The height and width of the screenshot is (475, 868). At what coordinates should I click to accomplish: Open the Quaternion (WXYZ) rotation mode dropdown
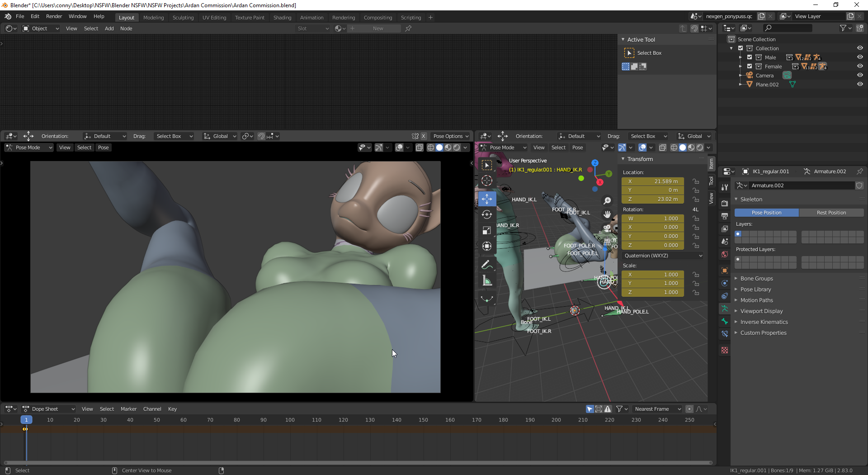(x=663, y=256)
